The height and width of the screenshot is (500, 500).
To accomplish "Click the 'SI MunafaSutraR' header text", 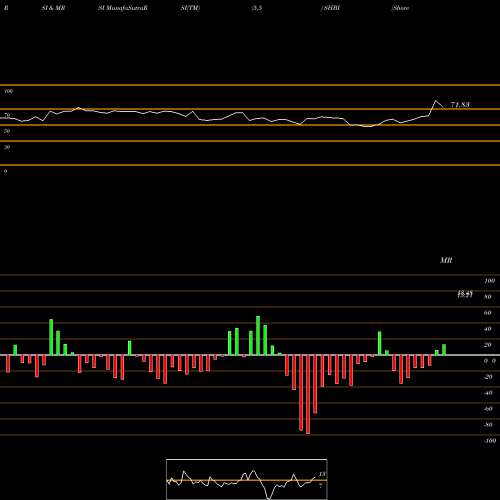I will click(x=123, y=8).
